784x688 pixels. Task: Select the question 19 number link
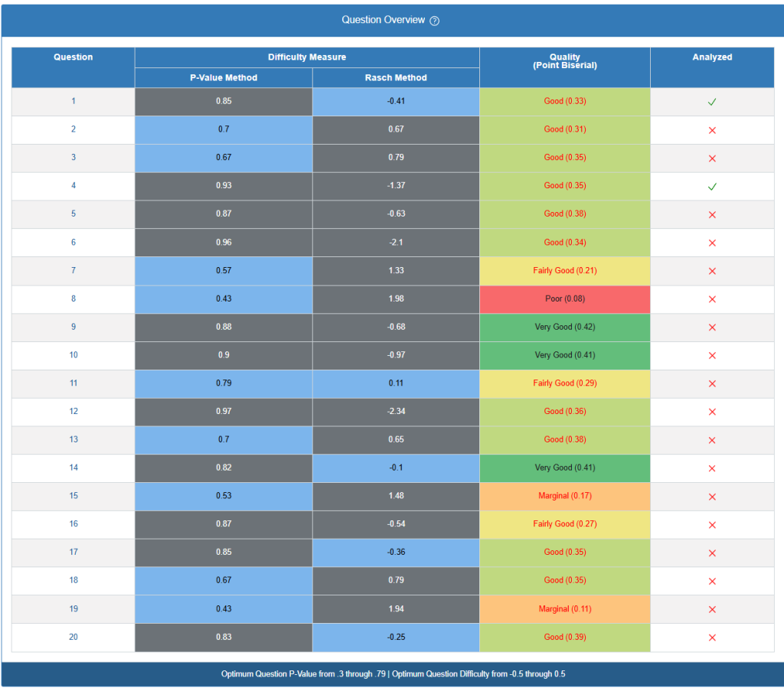coord(73,609)
